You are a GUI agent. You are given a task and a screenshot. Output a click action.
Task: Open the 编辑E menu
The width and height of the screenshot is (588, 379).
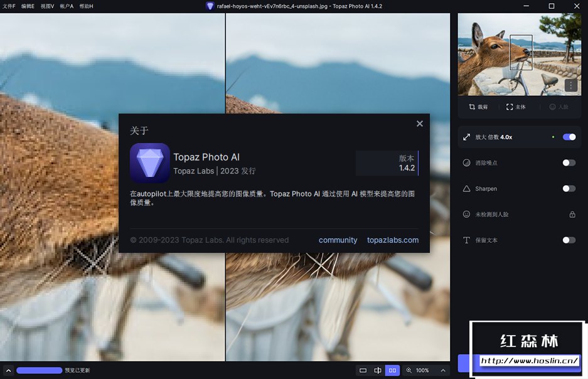click(x=28, y=6)
